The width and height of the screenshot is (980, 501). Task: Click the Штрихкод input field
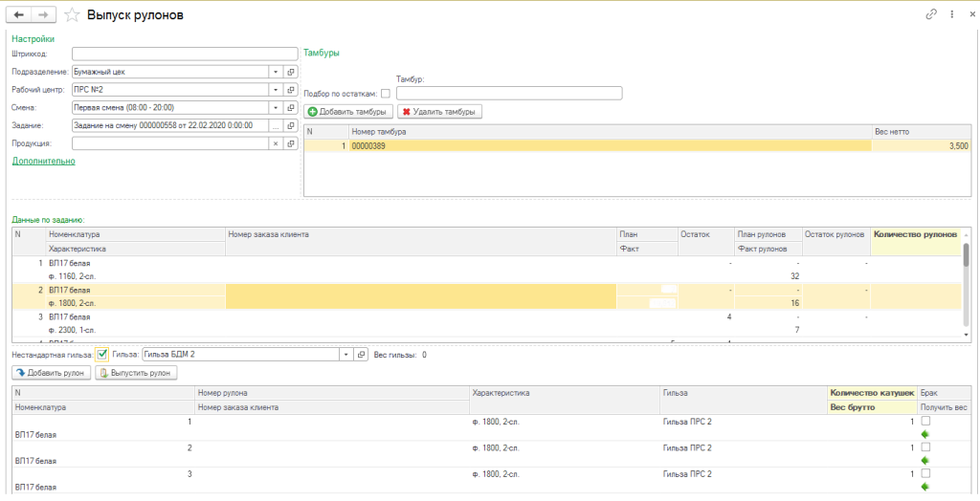(185, 54)
